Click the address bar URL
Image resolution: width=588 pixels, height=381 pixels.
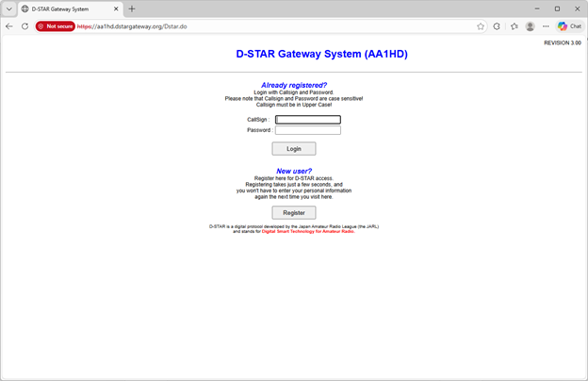[141, 26]
